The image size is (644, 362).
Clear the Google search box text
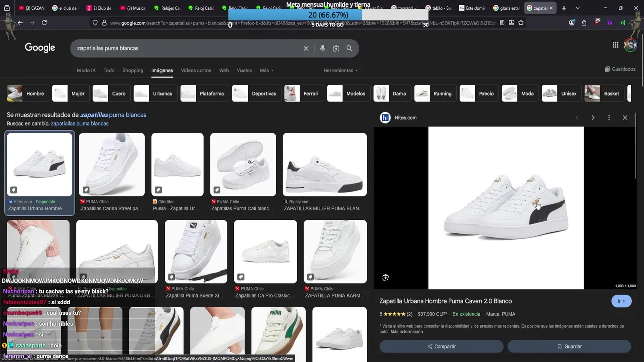[306, 48]
